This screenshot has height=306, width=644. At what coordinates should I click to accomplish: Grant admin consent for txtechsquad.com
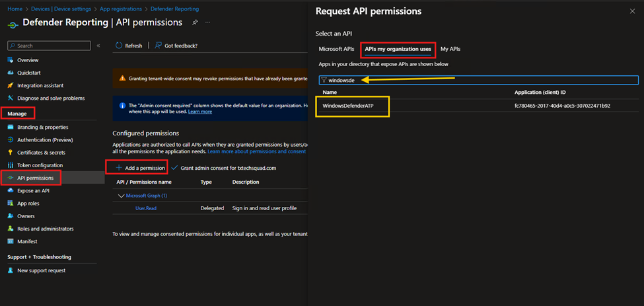pos(223,168)
